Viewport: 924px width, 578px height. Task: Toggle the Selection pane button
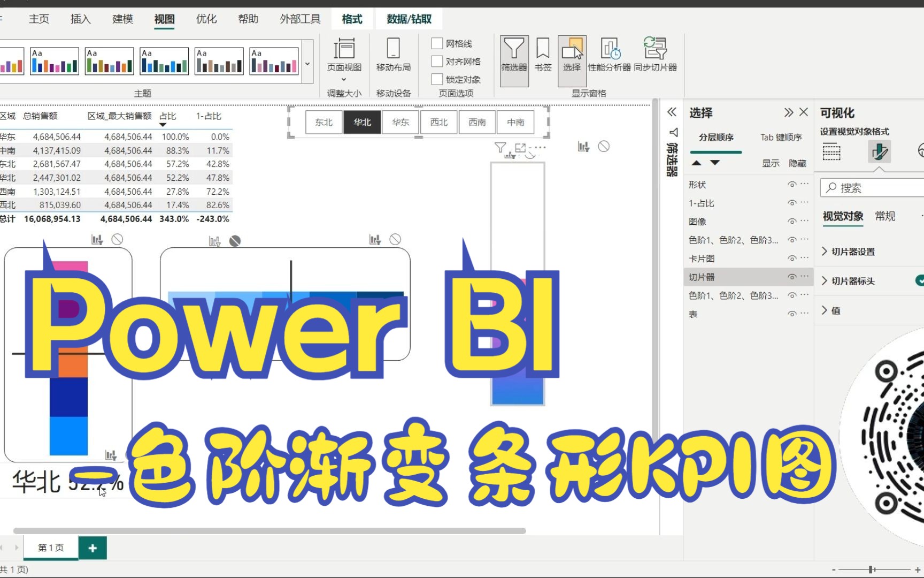point(572,60)
